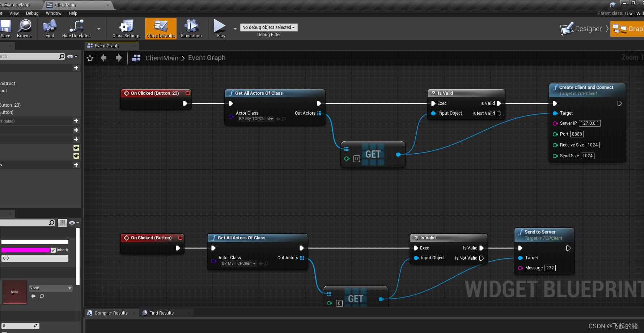The image size is (644, 333).
Task: Open the BP My TCPClient actor class dropdown
Action: click(x=256, y=119)
